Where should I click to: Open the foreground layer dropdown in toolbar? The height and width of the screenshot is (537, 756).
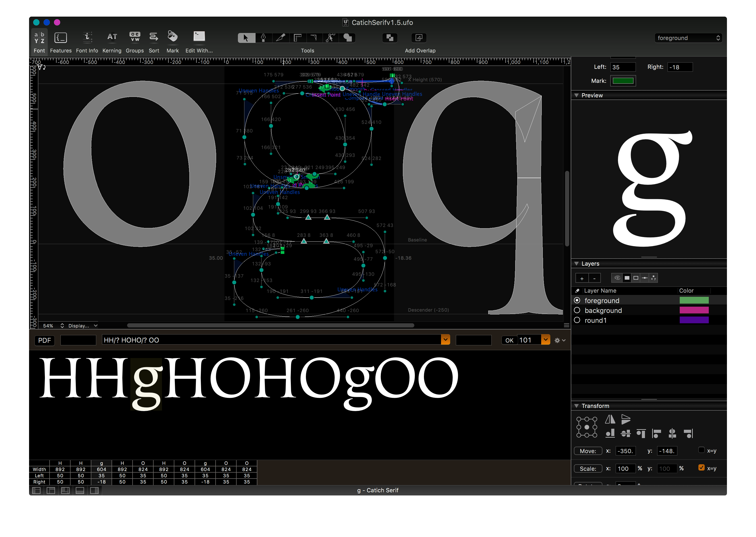pyautogui.click(x=688, y=38)
